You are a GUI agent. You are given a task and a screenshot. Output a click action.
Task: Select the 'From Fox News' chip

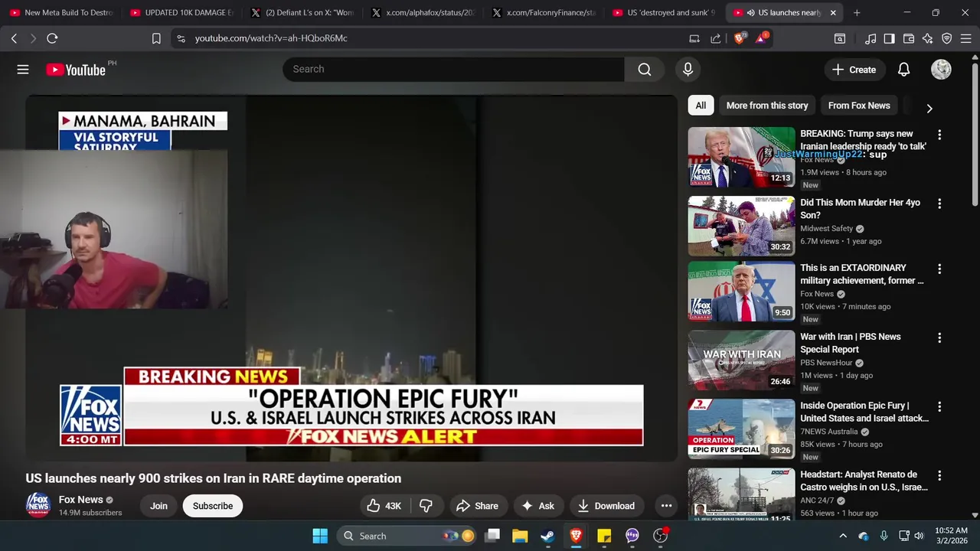859,106
